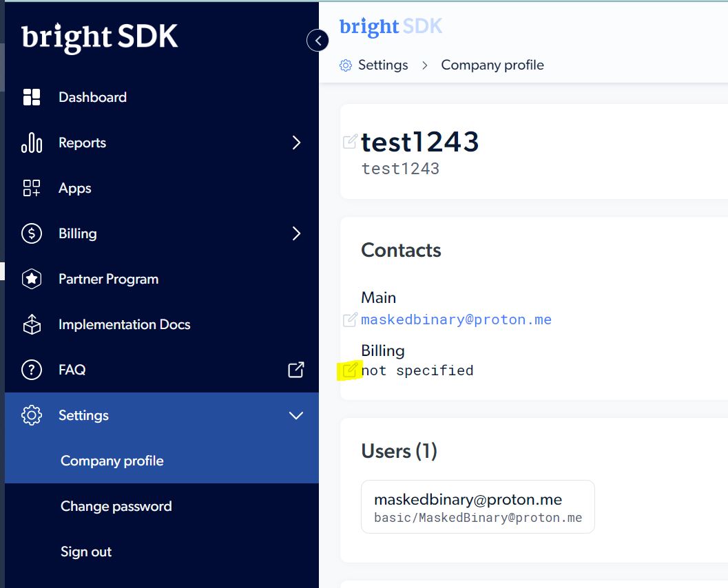Open the Company profile menu item
Viewport: 728px width, 588px height.
point(112,461)
